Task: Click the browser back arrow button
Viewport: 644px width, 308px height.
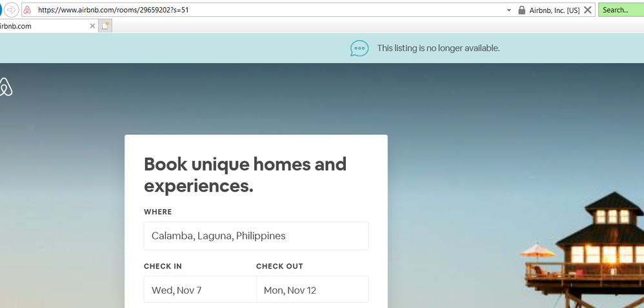Action: pyautogui.click(x=1, y=10)
